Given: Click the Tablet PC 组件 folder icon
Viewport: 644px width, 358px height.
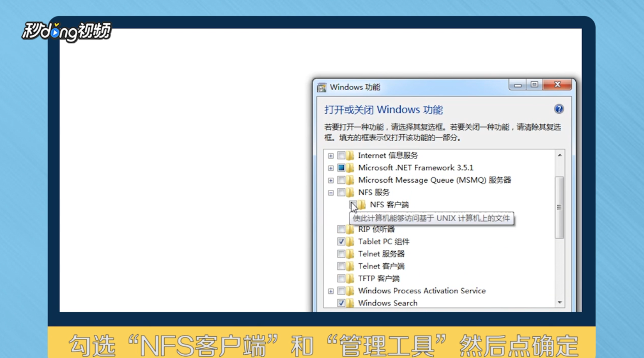Looking at the screenshot, I should coord(350,241).
